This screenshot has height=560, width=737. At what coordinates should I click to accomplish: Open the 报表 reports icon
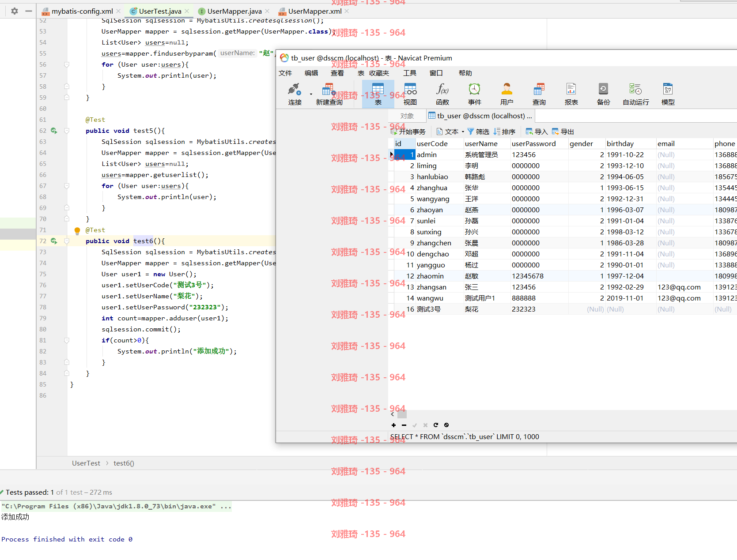[571, 94]
